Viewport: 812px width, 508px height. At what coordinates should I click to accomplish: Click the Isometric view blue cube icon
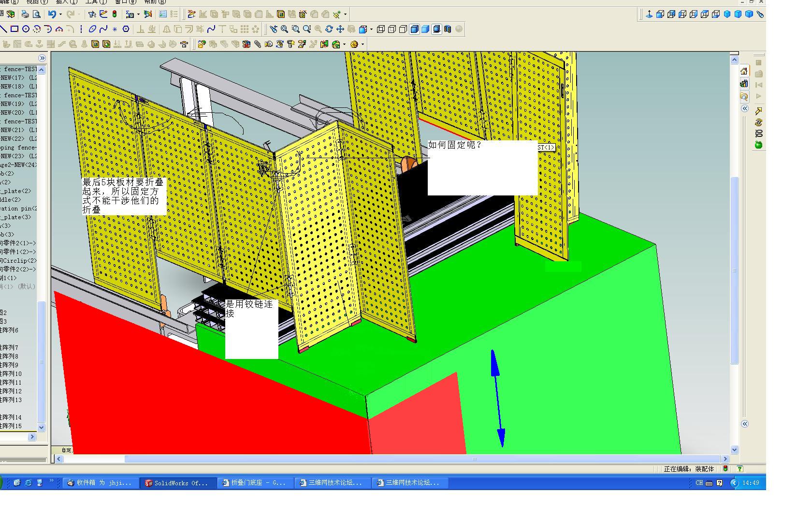pyautogui.click(x=727, y=15)
